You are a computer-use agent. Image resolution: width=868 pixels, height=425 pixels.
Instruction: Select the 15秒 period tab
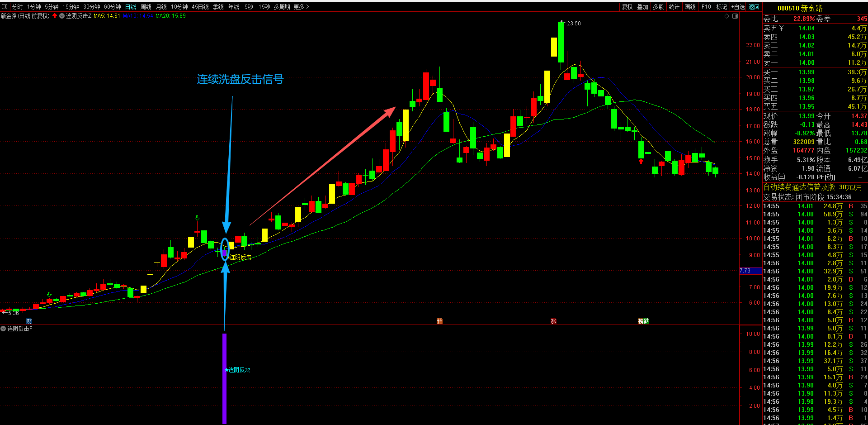264,7
